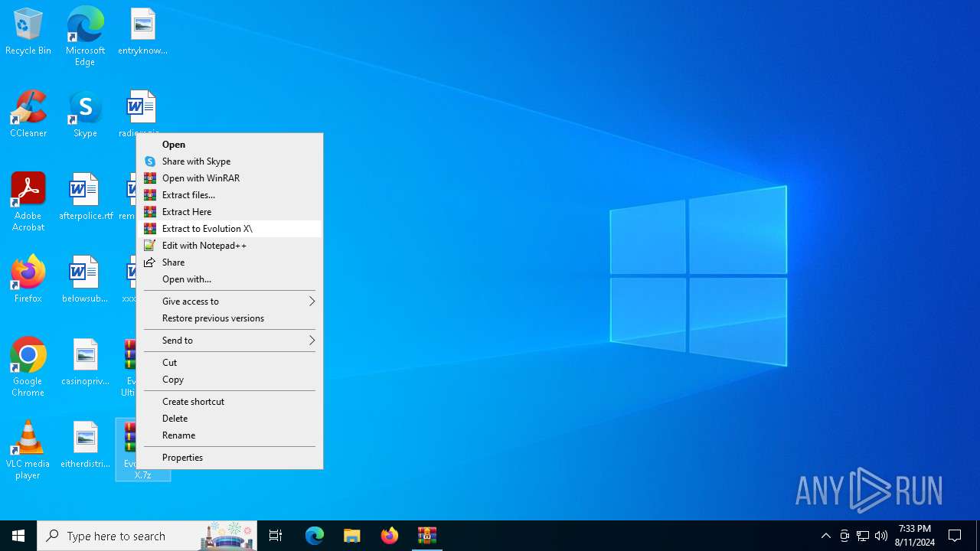This screenshot has width=980, height=551.
Task: Open File Explorer from the taskbar
Action: pyautogui.click(x=352, y=536)
